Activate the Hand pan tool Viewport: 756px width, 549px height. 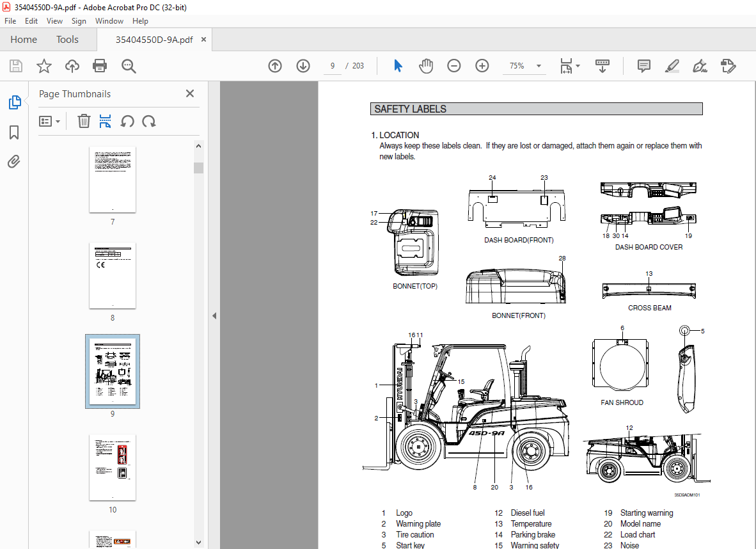point(426,66)
